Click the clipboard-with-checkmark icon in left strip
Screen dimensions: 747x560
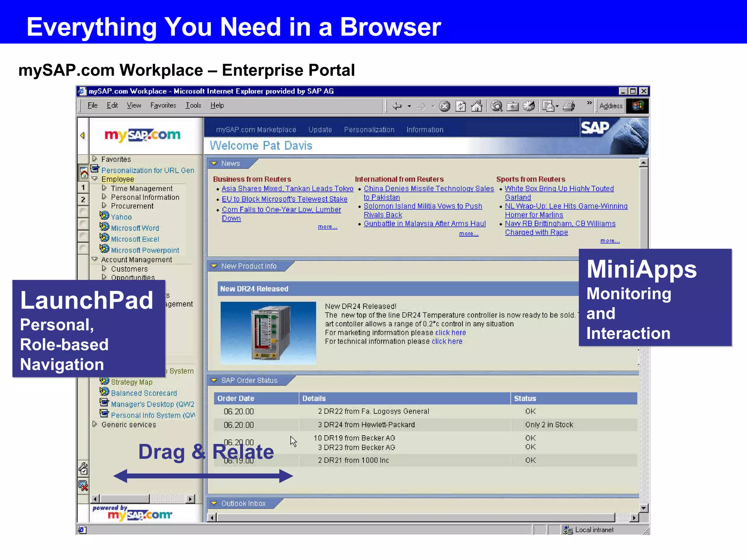[x=84, y=468]
